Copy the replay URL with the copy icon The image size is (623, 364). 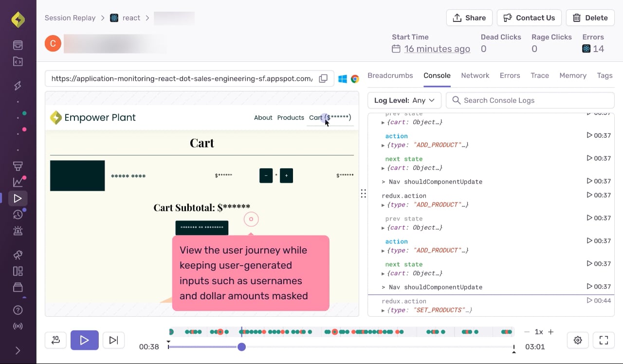(323, 78)
